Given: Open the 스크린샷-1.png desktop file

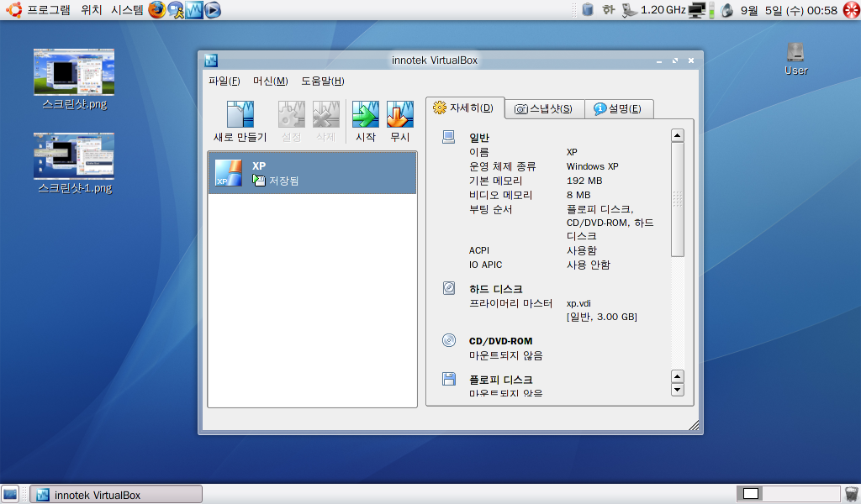Looking at the screenshot, I should (74, 164).
